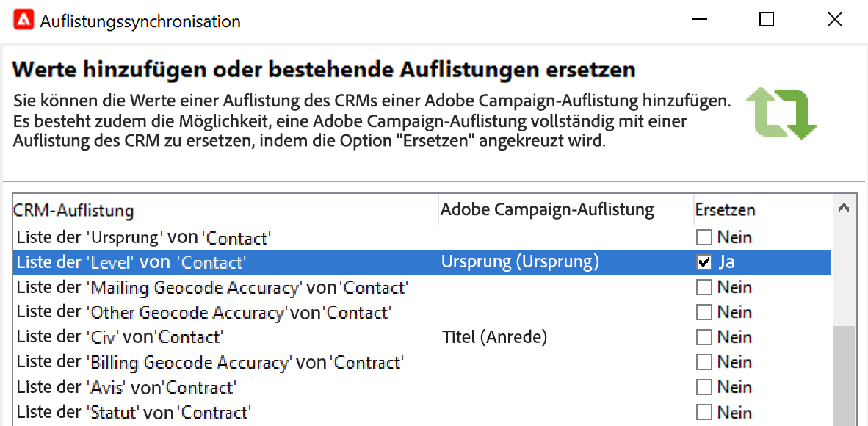Click the vertical scrollbar thumb
868x426 pixels.
click(844, 375)
